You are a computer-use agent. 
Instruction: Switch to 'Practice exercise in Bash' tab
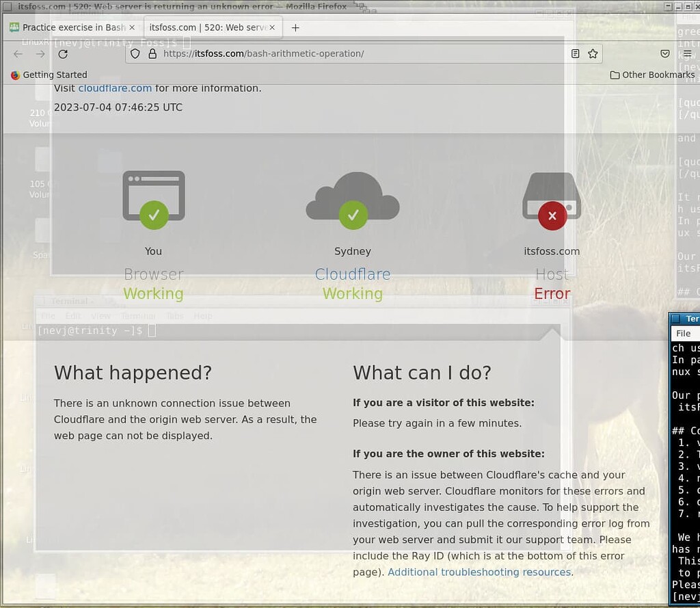[73, 27]
